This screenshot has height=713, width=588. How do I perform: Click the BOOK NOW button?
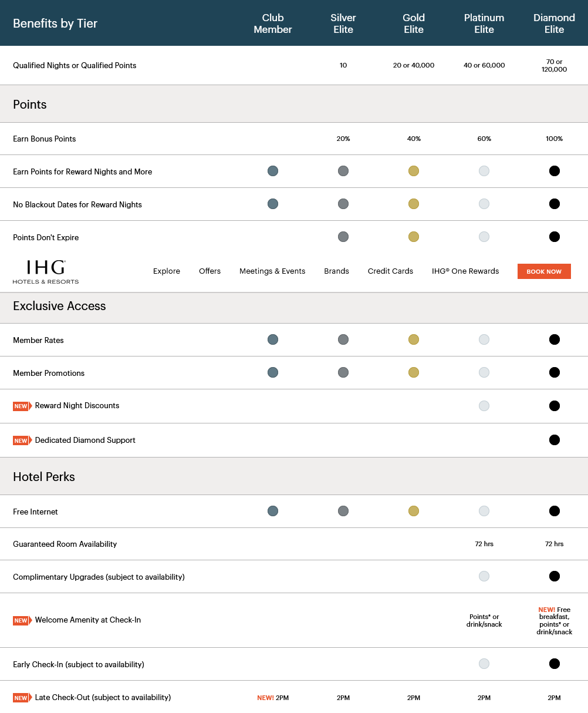[x=544, y=271]
